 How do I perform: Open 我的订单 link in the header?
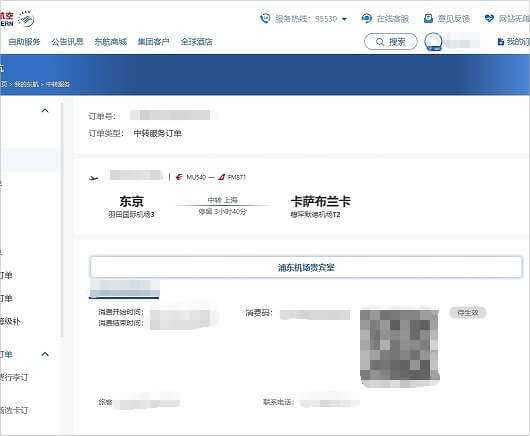click(518, 42)
